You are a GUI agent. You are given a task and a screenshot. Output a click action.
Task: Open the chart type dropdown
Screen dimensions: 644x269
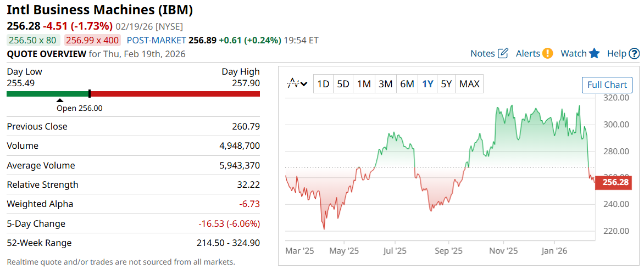coord(298,84)
